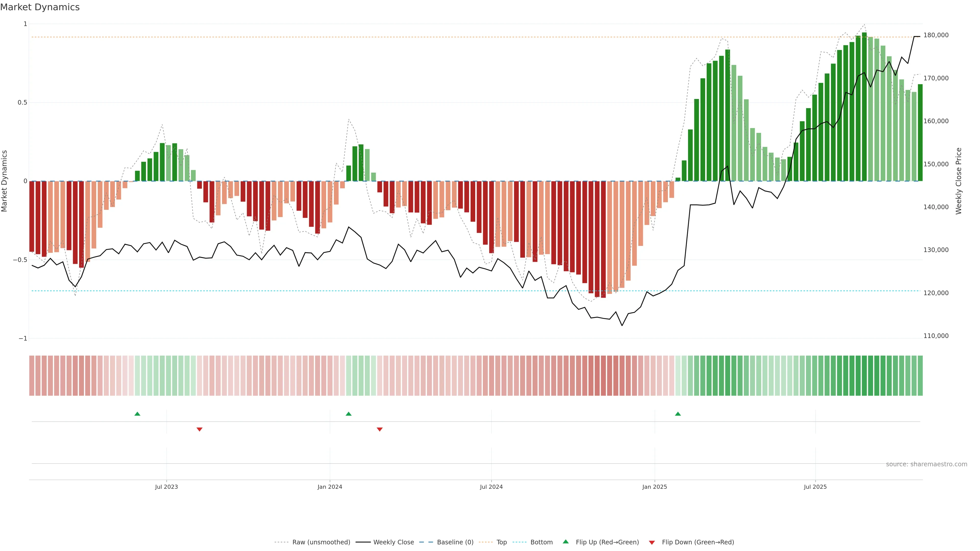Screen dimensions: 980x551
Task: Click the Flip Up green triangle legend icon
Action: pyautogui.click(x=566, y=542)
